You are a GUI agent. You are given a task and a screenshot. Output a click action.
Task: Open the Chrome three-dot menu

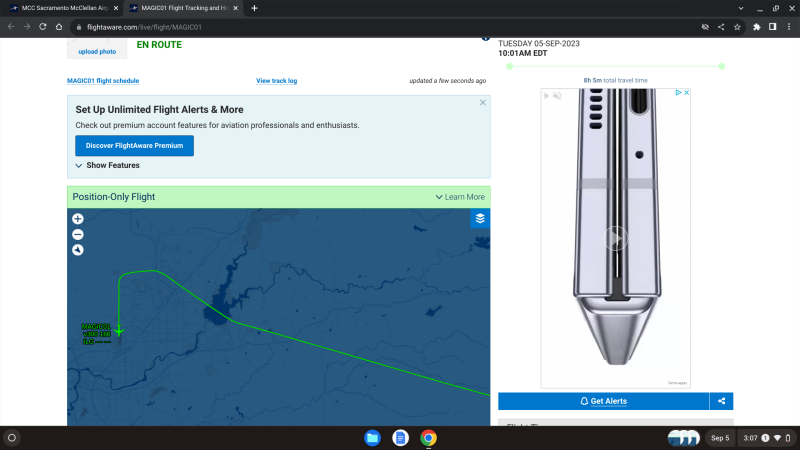point(789,27)
